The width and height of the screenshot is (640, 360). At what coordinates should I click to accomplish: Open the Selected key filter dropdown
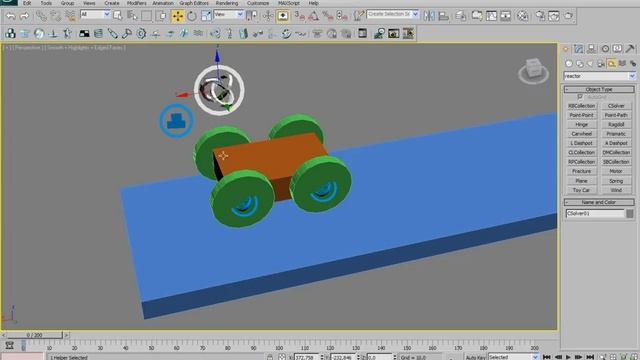click(535, 357)
